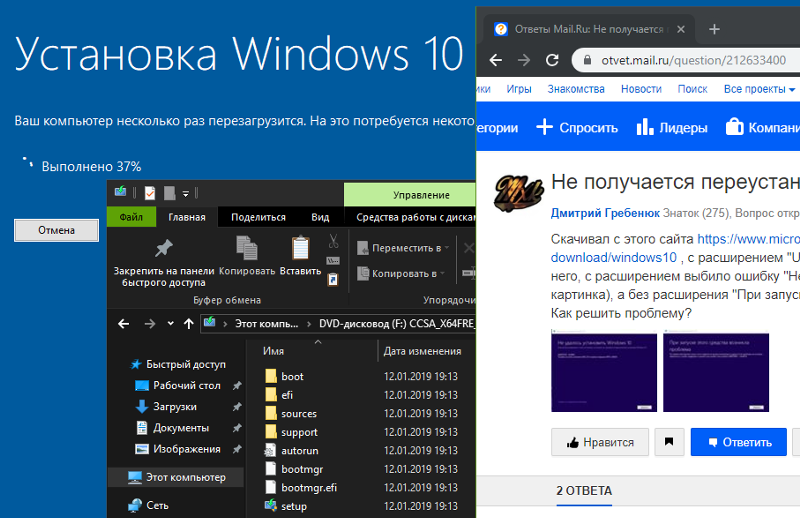Expand the chevron after Этот компь... breadcrumb
800x518 pixels.
(309, 324)
